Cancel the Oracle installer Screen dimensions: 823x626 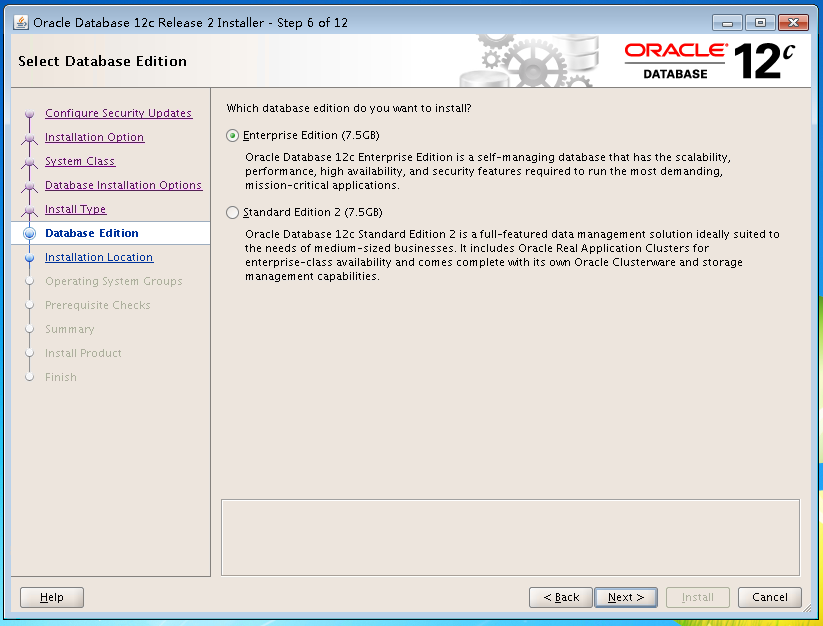[x=769, y=597]
